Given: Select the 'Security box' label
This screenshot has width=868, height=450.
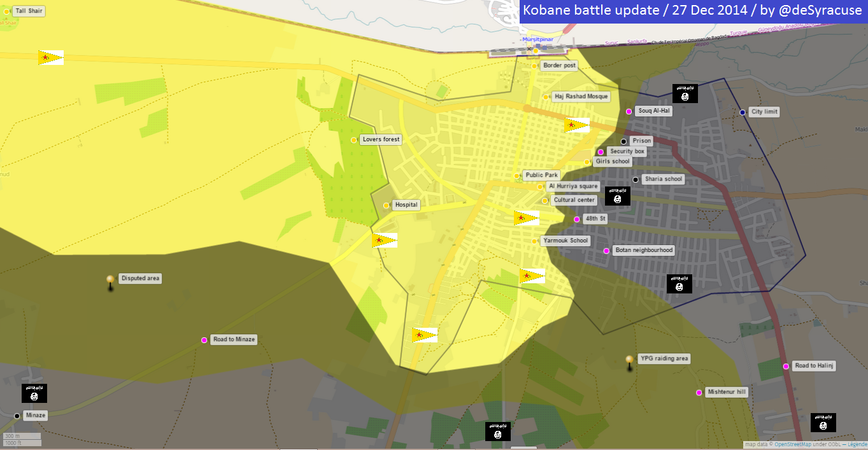Looking at the screenshot, I should pos(627,151).
